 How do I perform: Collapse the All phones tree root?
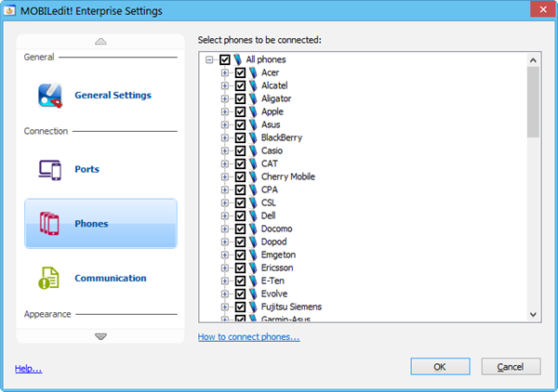click(209, 59)
